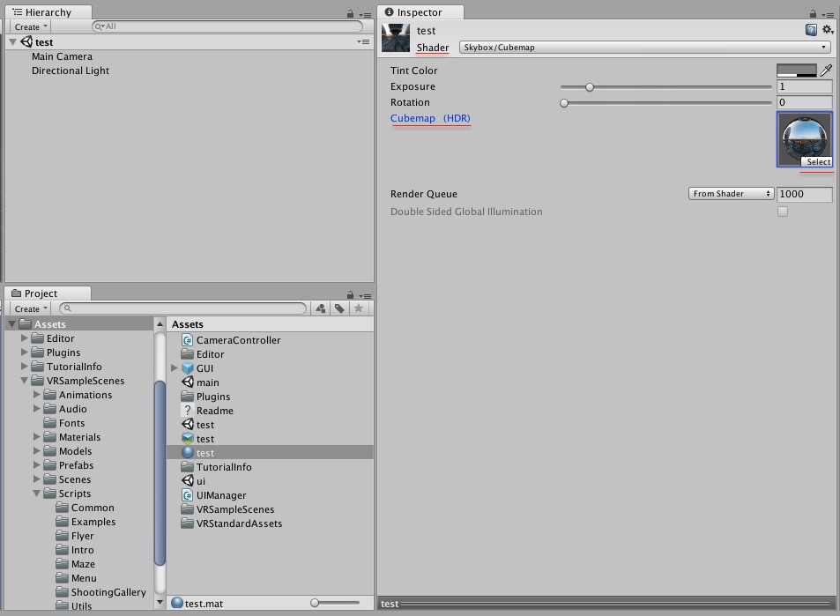Select the main scene Unity icon
This screenshot has width=840, height=616.
pos(187,382)
